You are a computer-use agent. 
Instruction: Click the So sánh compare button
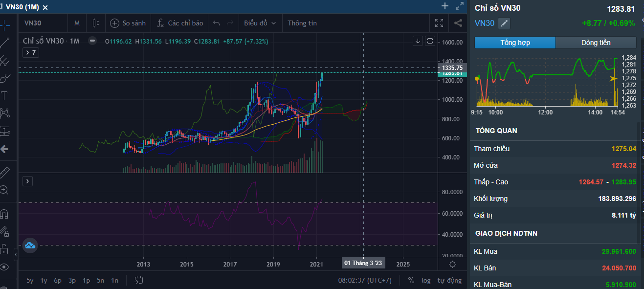tap(128, 23)
